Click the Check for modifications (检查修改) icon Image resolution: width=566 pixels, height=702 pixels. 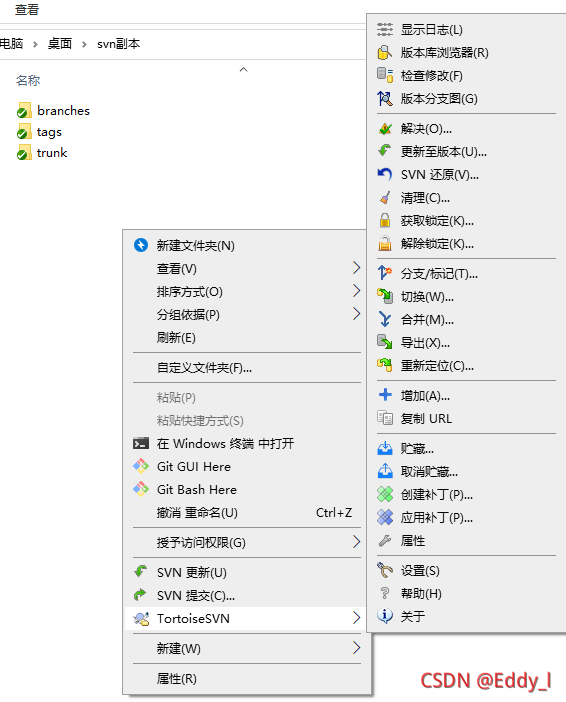385,76
